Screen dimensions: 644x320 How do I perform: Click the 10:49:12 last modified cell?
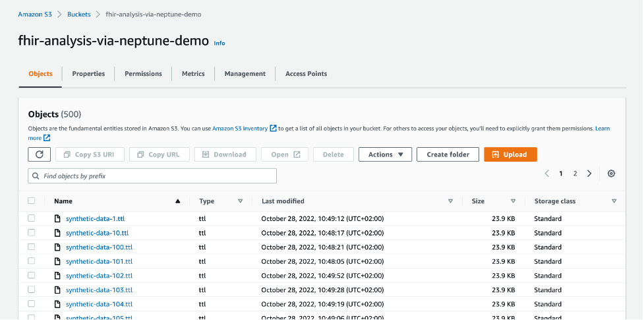(322, 219)
